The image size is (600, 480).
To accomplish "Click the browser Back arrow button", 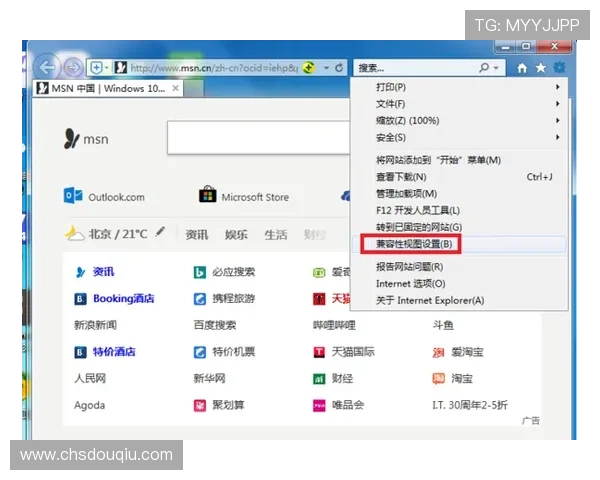I will point(47,68).
